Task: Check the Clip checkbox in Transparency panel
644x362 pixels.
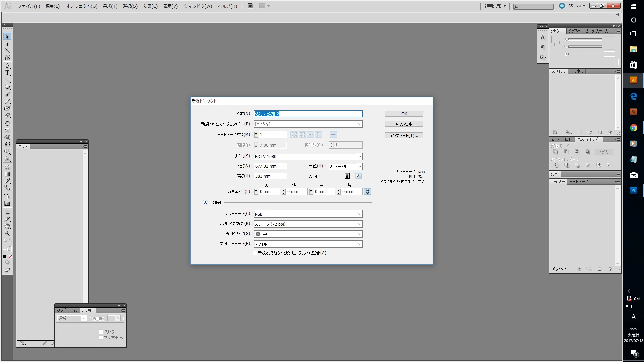Action: point(101,331)
